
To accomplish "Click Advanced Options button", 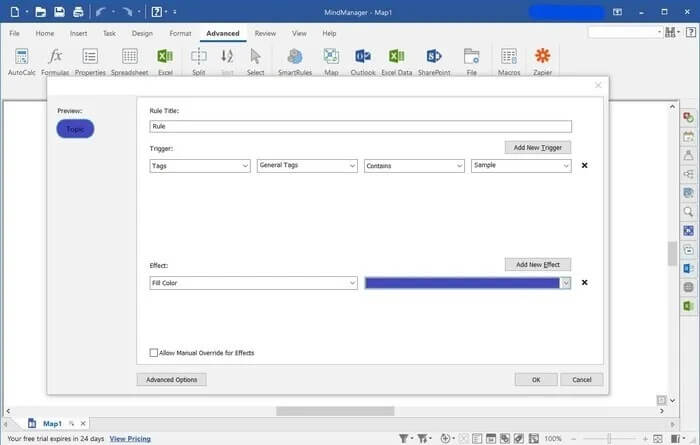I will point(171,379).
